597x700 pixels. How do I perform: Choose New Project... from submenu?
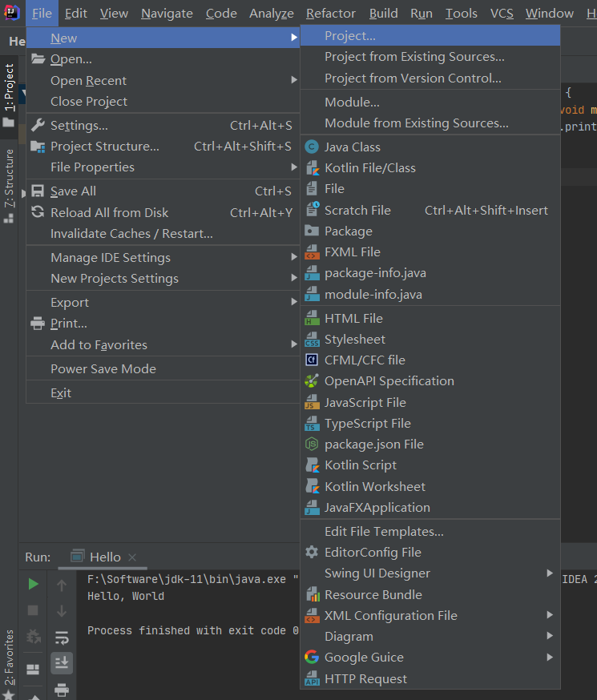[430, 35]
